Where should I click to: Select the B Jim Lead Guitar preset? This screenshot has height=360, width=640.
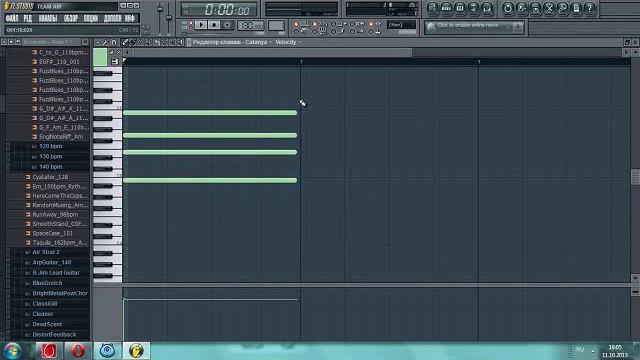click(x=56, y=273)
